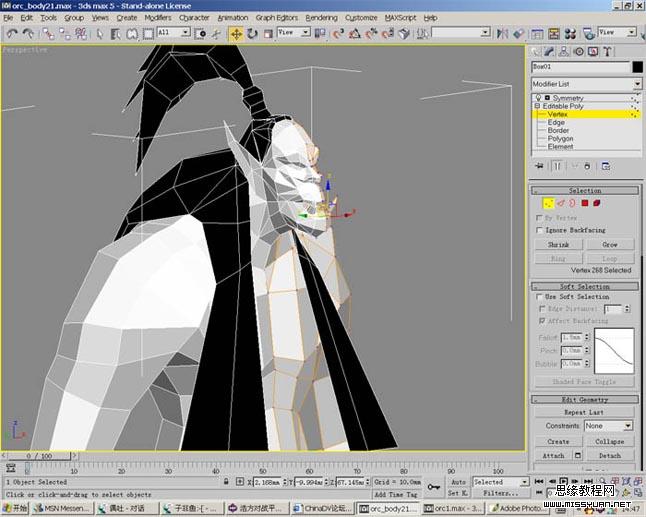Click the Pin Stack icon
The image size is (646, 517).
pos(539,166)
